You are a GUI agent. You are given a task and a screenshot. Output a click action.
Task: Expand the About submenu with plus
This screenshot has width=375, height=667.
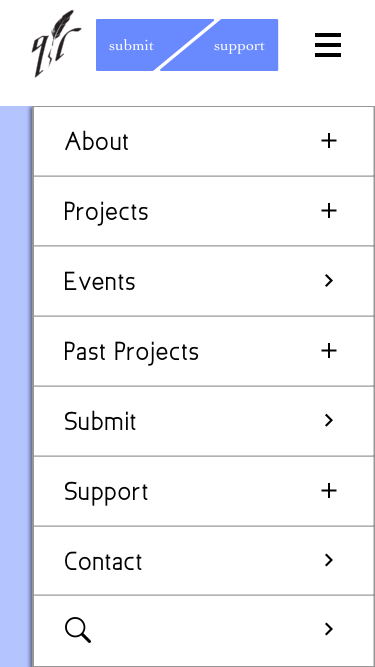[x=329, y=141]
